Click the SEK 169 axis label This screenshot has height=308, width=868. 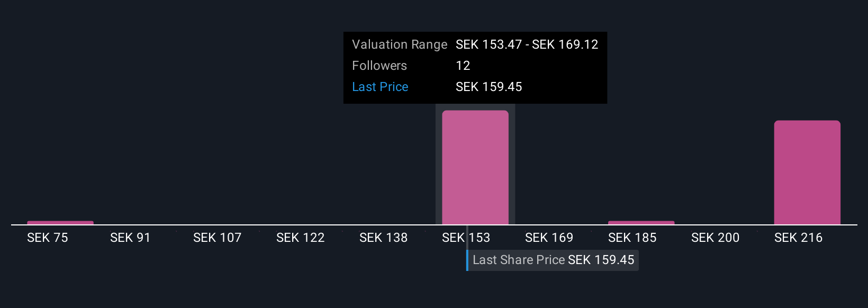click(x=549, y=238)
